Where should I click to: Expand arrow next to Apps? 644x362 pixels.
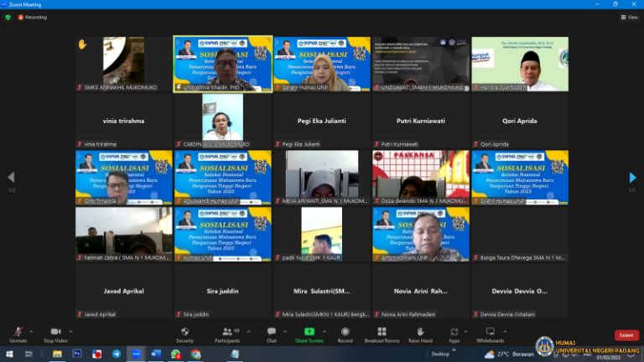(x=465, y=332)
